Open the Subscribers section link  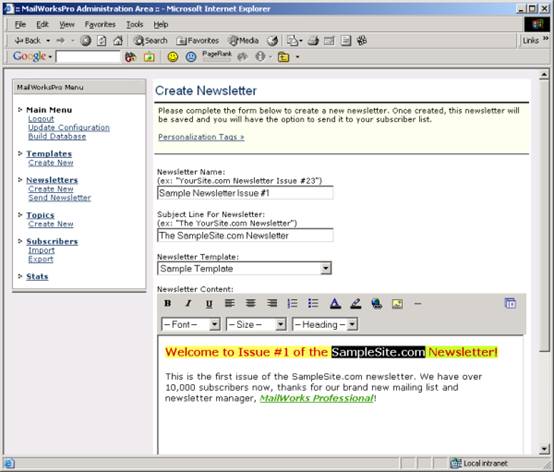(x=52, y=241)
